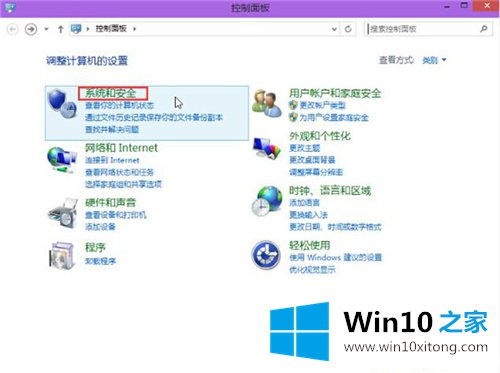Click the System and Security shield icon

[x=62, y=104]
